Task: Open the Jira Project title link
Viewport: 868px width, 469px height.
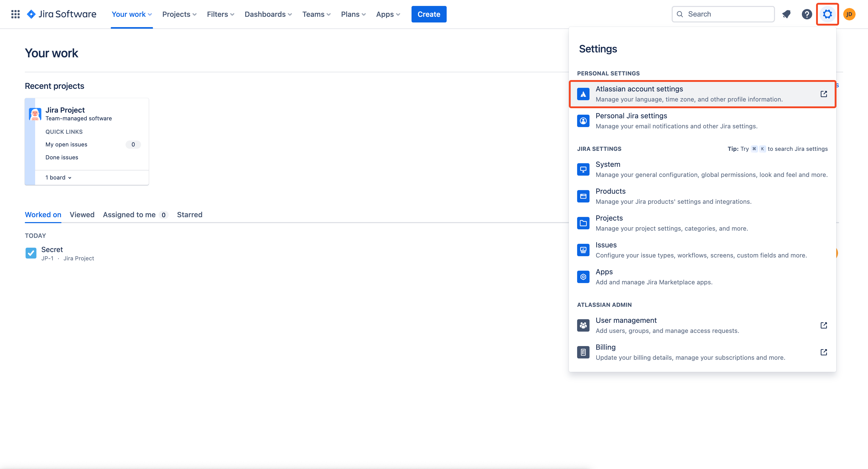Action: 65,110
